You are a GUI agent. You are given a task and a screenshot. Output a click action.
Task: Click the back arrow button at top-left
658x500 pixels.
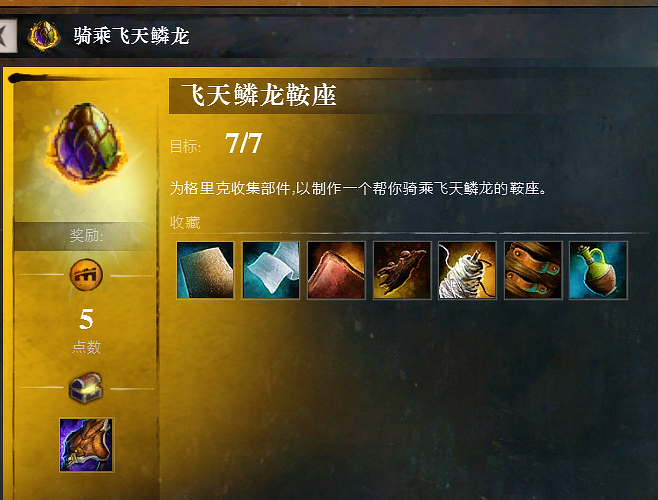click(x=8, y=35)
